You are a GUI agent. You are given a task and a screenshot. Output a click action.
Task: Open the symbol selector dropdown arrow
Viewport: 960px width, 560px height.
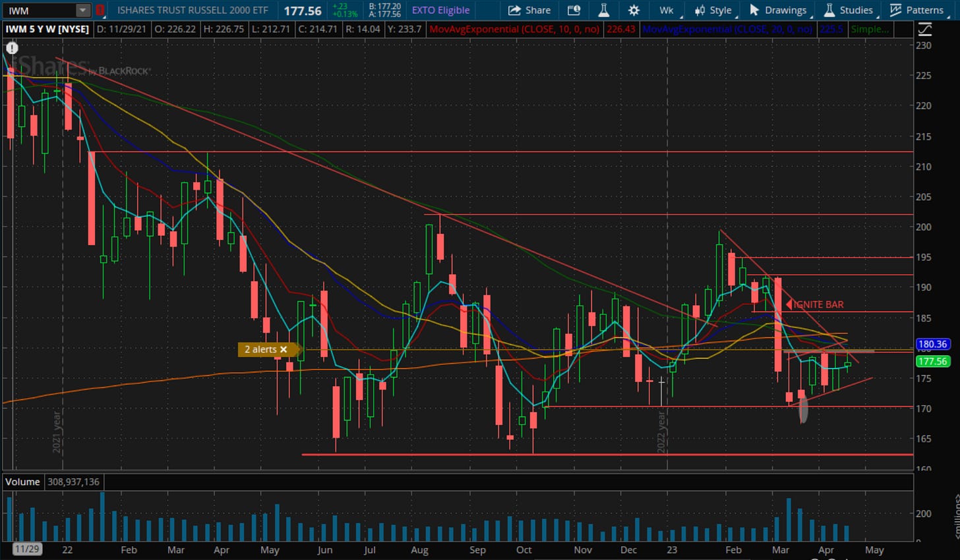coord(82,11)
